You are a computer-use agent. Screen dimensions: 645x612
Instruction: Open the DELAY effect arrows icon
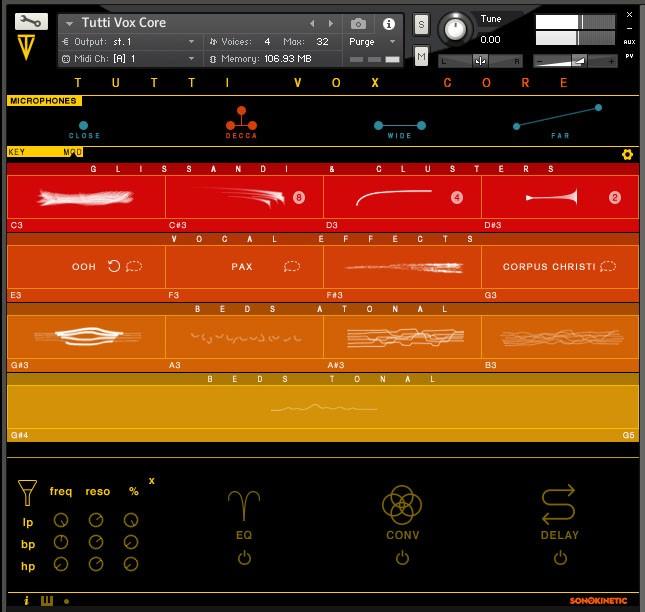click(559, 505)
